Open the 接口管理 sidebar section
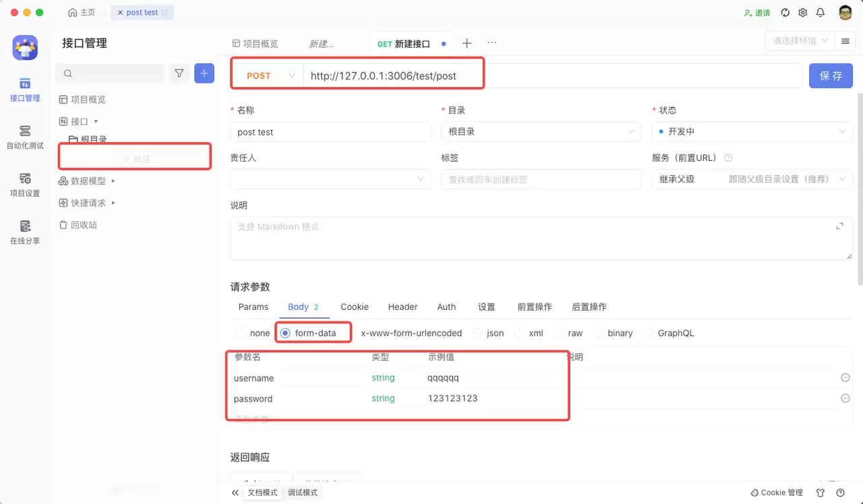The width and height of the screenshot is (863, 504). [x=25, y=90]
